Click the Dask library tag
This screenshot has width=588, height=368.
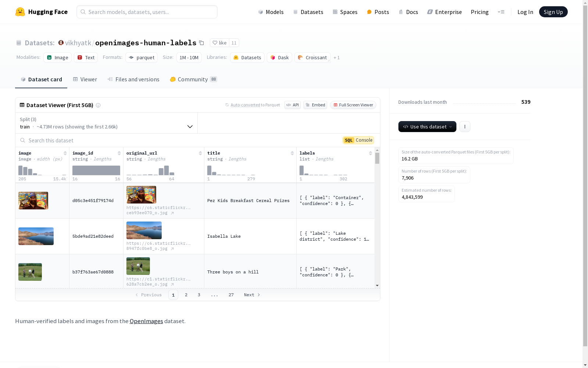coord(280,57)
